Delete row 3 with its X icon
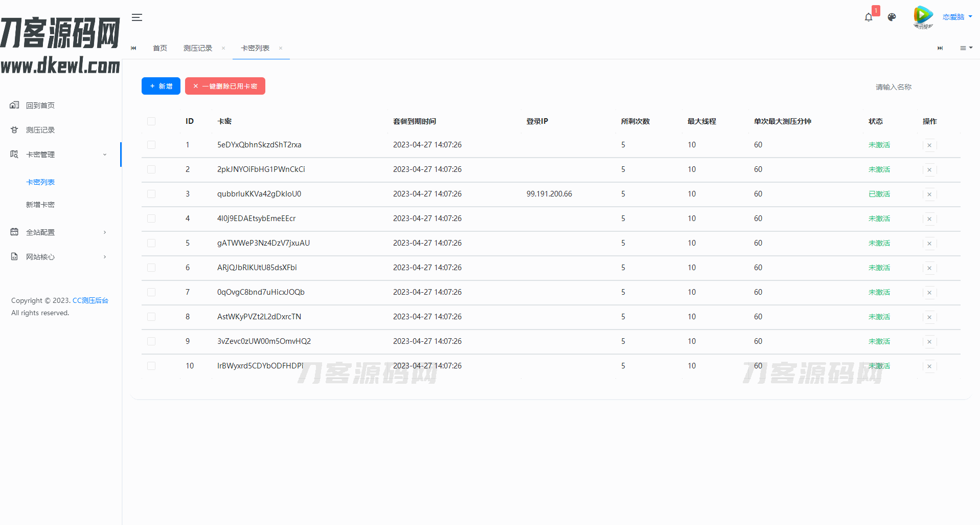980x525 pixels. (929, 194)
